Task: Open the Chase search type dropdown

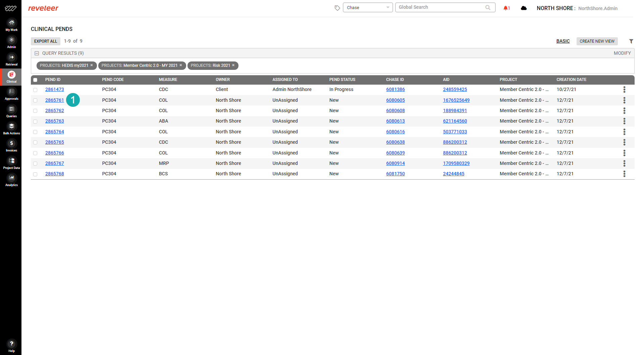Action: point(368,7)
